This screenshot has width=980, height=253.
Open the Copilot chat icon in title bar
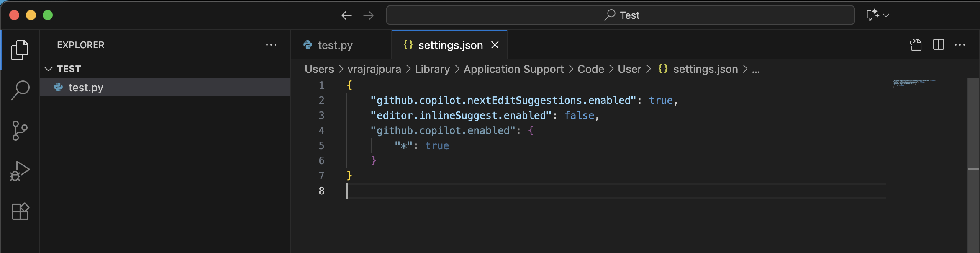coord(872,15)
